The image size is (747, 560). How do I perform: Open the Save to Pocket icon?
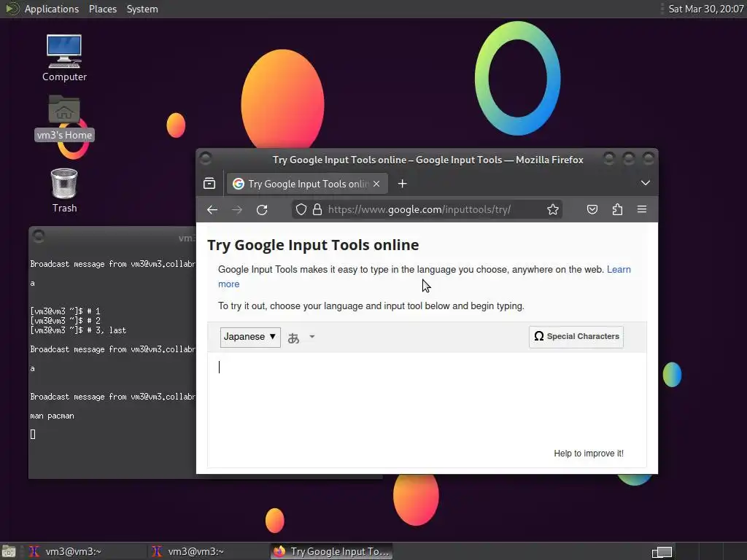(x=592, y=209)
